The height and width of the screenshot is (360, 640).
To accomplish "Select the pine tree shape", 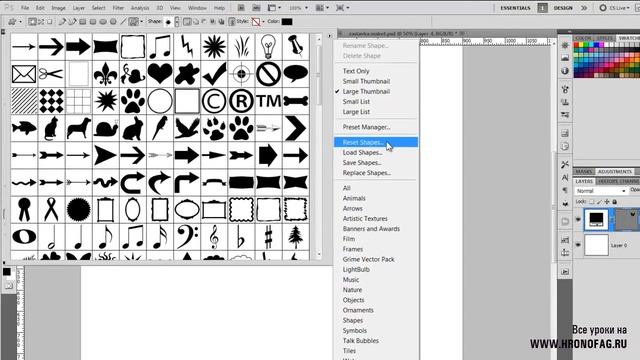I will [296, 237].
